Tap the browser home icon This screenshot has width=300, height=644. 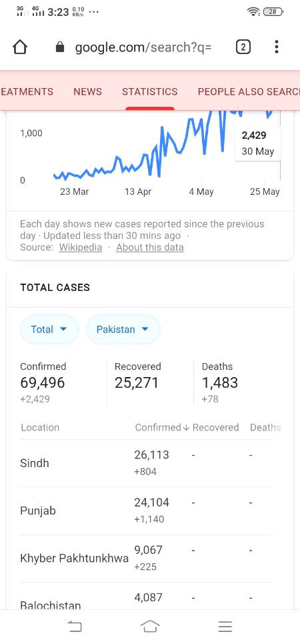pos(20,47)
